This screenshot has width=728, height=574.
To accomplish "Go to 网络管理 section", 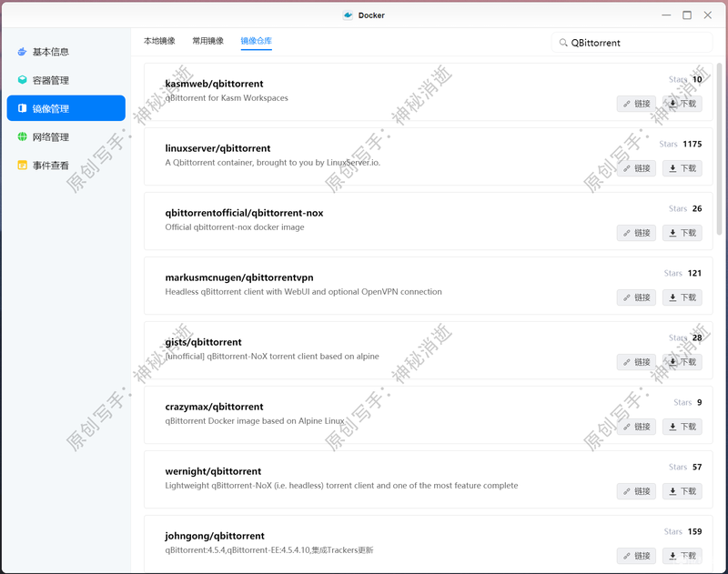I will (66, 136).
